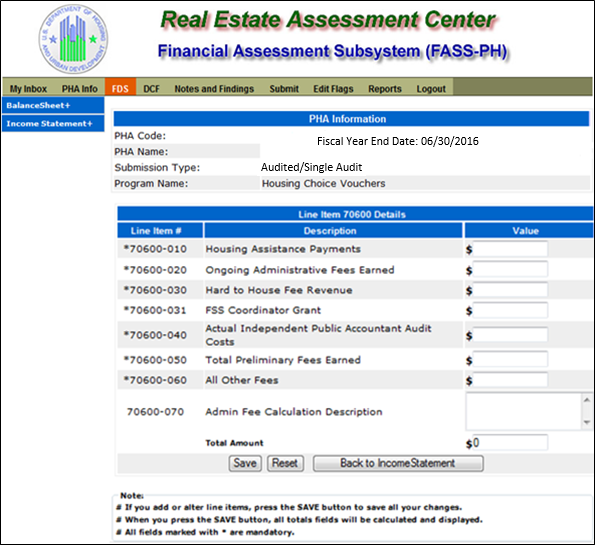Click Back to IncomeStatement button
The height and width of the screenshot is (552, 598).
(398, 464)
